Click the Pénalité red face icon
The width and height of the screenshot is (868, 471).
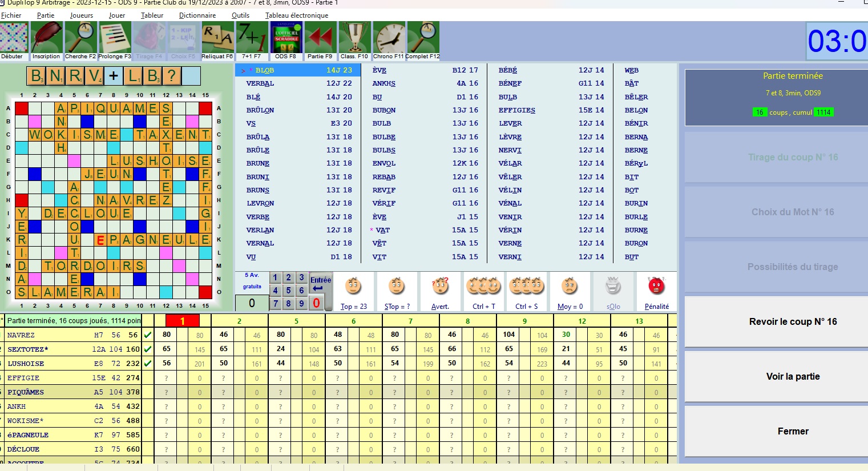coord(656,287)
